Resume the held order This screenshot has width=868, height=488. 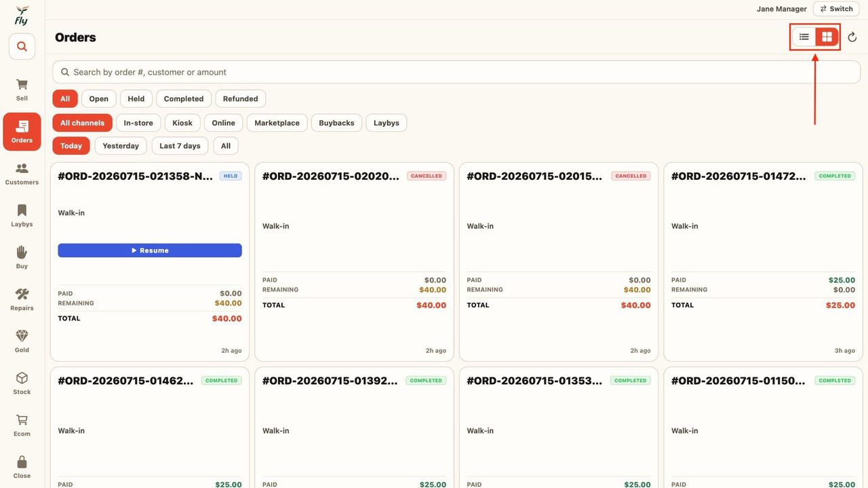pos(150,250)
